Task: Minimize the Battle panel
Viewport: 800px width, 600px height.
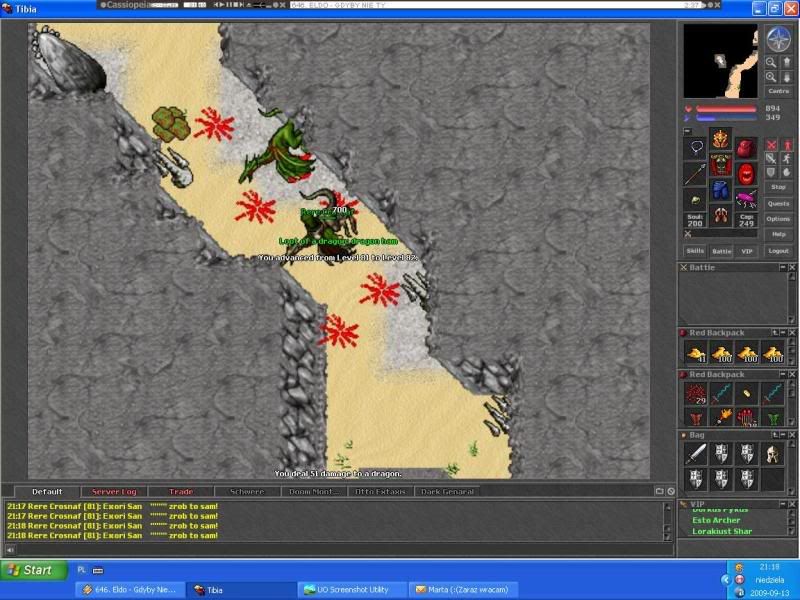Action: (783, 267)
